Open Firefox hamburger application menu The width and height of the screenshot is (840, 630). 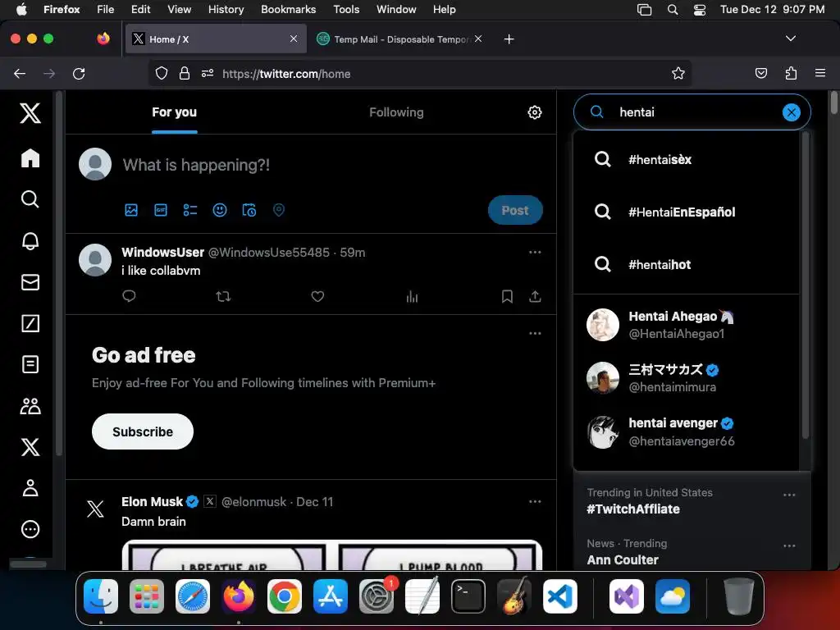point(819,73)
